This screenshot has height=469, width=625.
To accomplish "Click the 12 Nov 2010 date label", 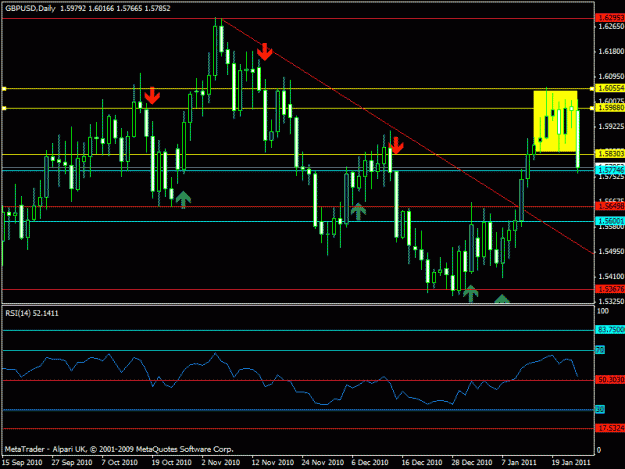I will point(273,463).
